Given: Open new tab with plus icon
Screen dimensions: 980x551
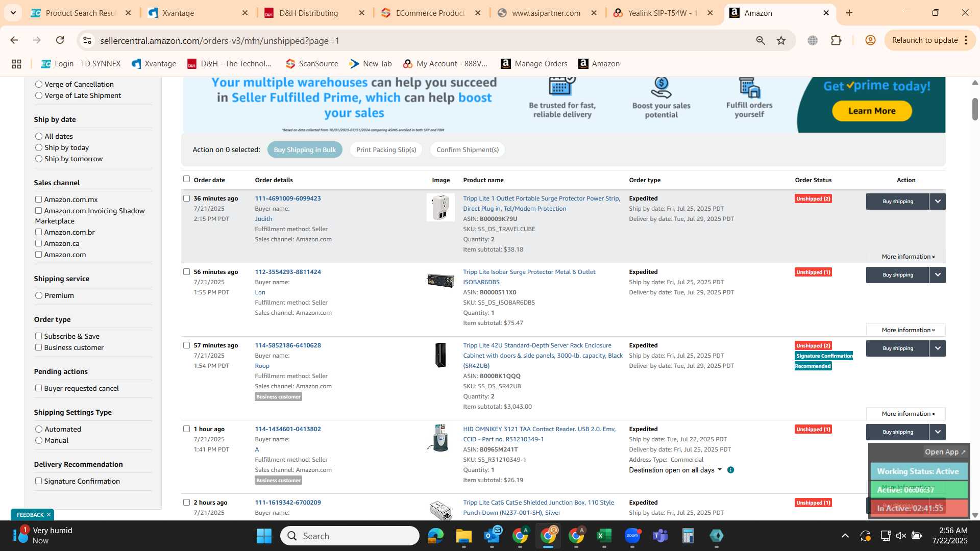Looking at the screenshot, I should (849, 13).
